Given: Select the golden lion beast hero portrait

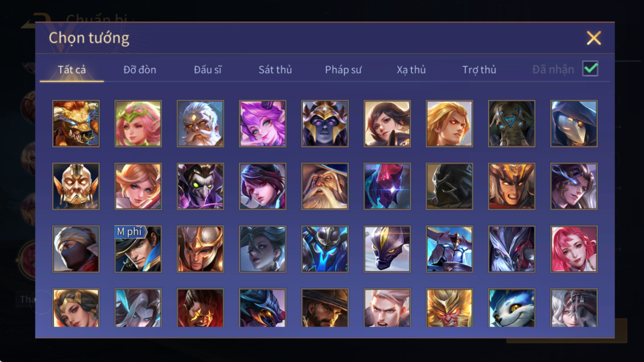Looking at the screenshot, I should click(x=76, y=124).
